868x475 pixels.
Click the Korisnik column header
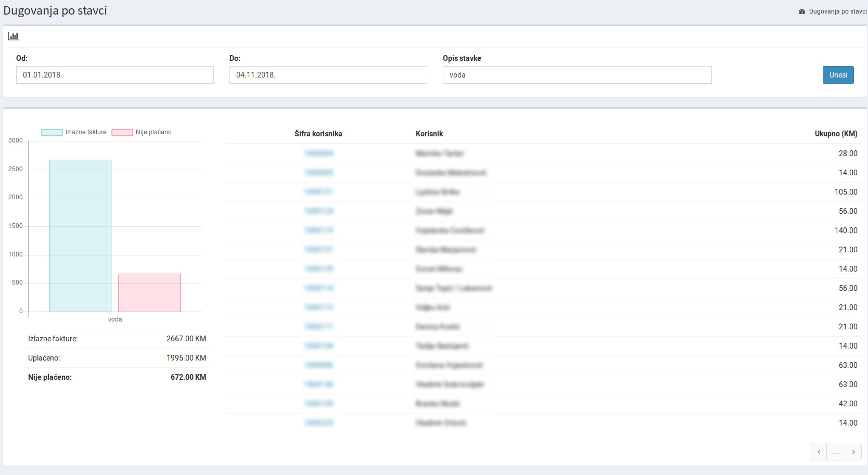pyautogui.click(x=429, y=134)
